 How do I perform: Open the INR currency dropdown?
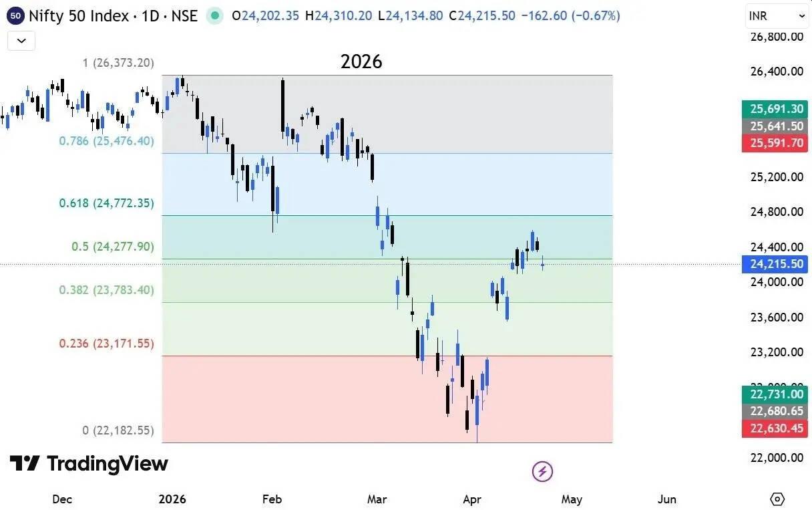[777, 16]
